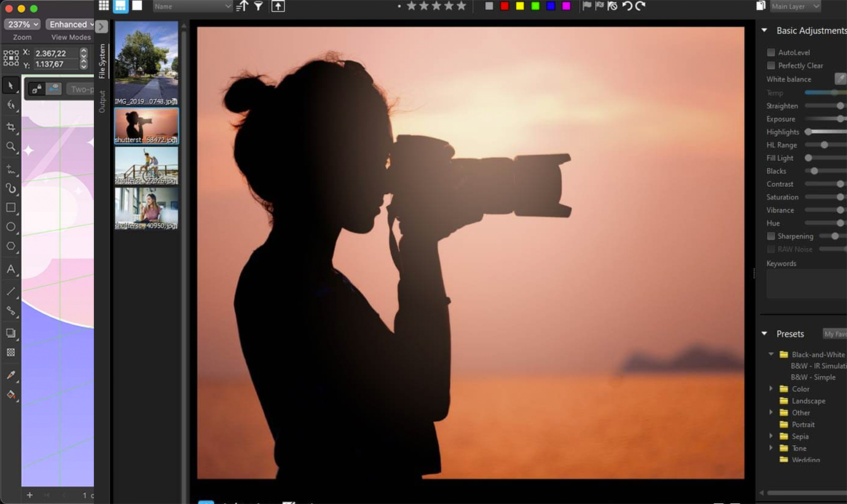Screen dimensions: 847x504
Task: Collapse the Basic Adjustments panel
Action: click(x=764, y=31)
